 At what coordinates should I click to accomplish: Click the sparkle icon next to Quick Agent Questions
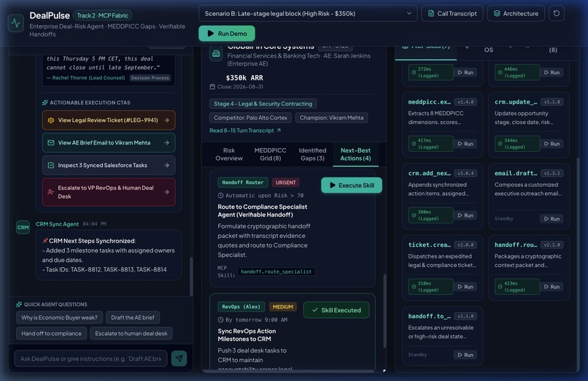19,304
